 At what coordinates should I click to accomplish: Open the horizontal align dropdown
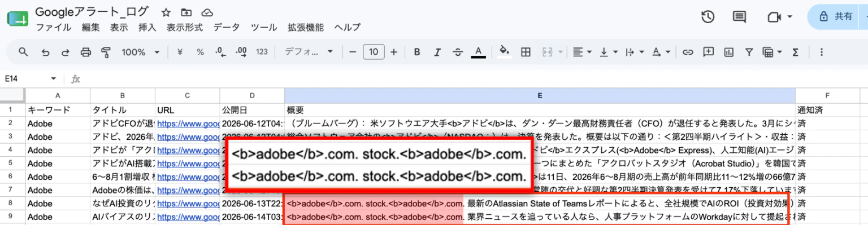click(x=582, y=52)
